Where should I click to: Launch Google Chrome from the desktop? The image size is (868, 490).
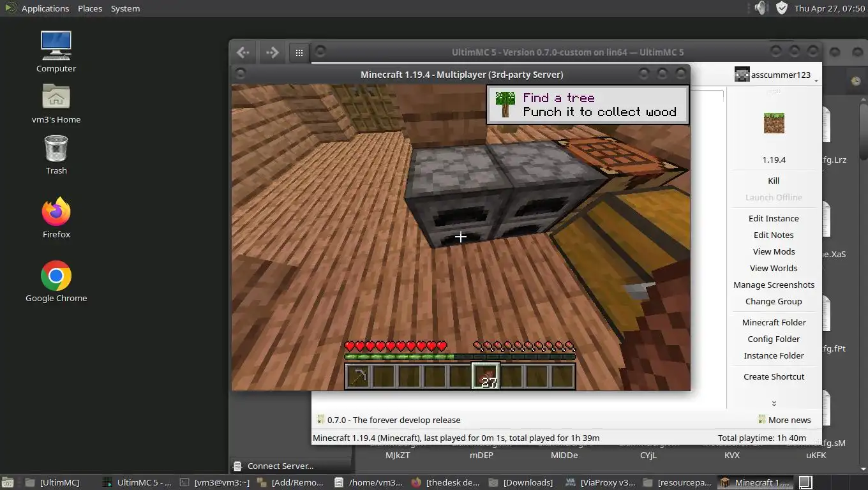coord(56,276)
